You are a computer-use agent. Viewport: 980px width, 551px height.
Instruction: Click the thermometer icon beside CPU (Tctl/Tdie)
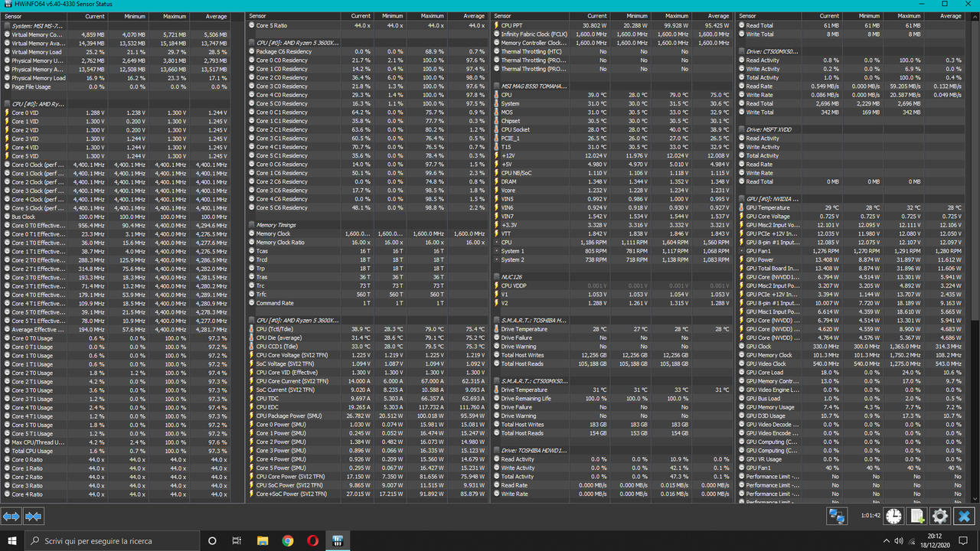pyautogui.click(x=252, y=329)
